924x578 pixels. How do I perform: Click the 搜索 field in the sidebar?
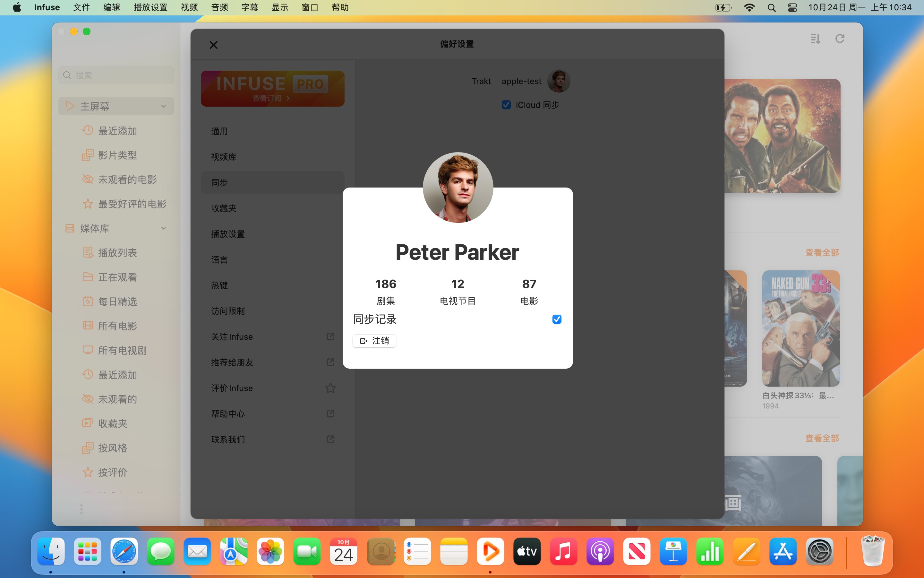coord(116,75)
